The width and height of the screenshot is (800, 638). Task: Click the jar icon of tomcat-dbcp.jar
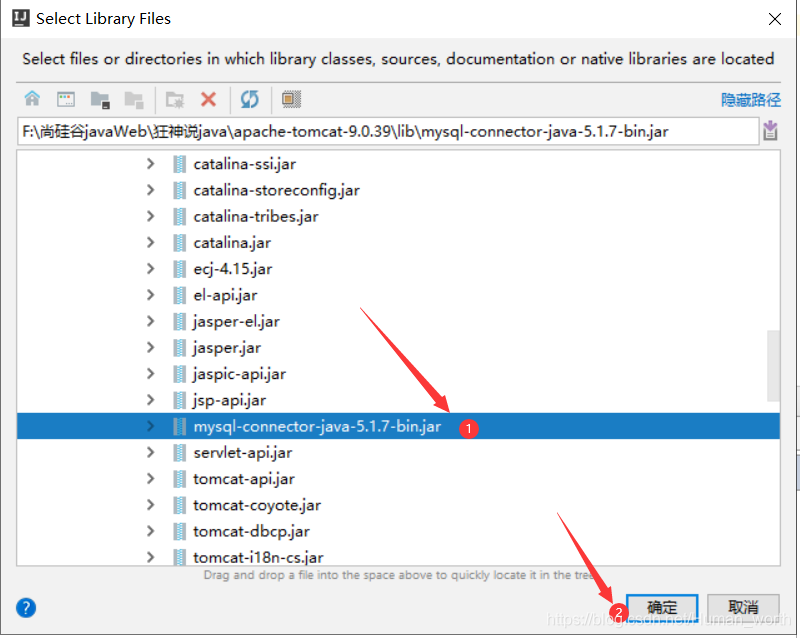[179, 531]
